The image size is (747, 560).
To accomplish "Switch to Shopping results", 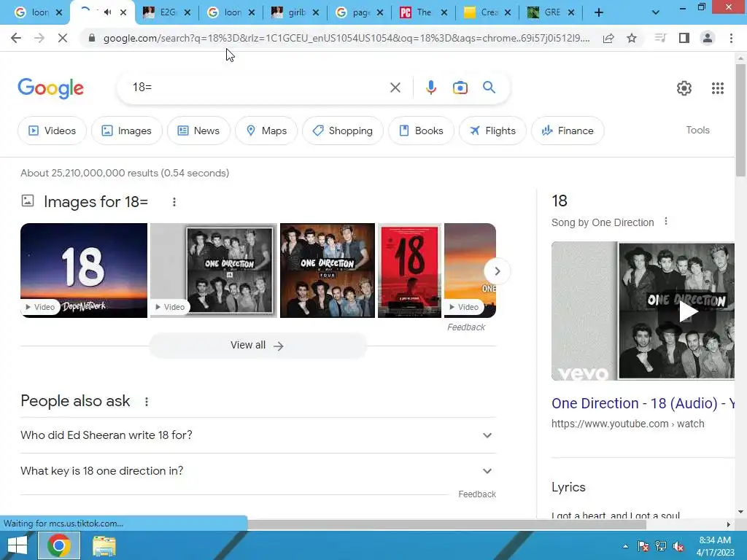I will tap(343, 131).
